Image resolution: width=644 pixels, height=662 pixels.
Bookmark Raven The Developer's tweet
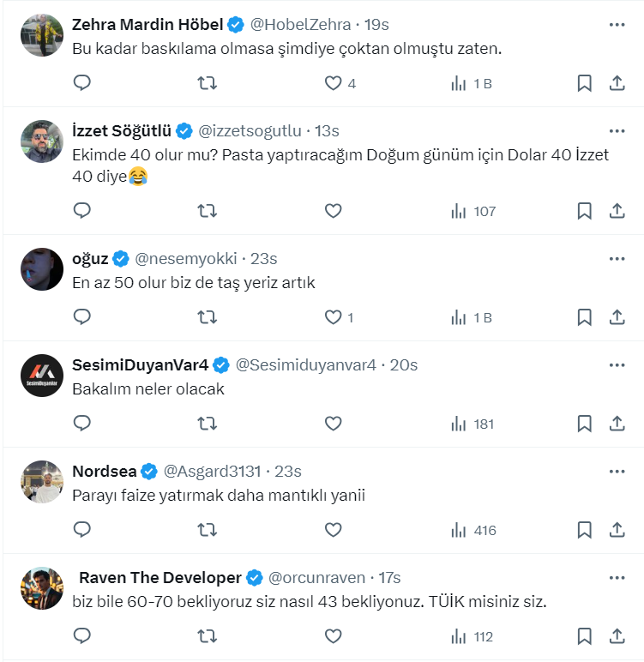[584, 636]
